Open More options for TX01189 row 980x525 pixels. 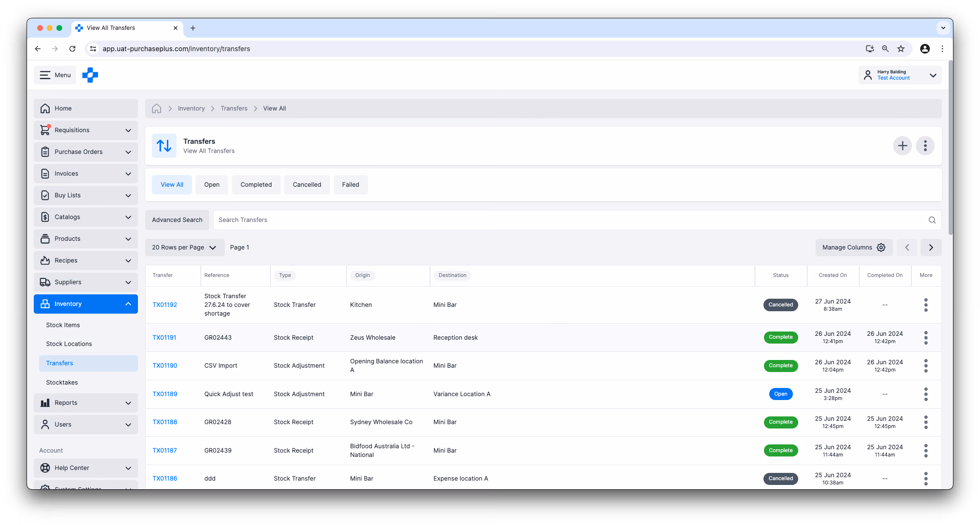pos(926,394)
